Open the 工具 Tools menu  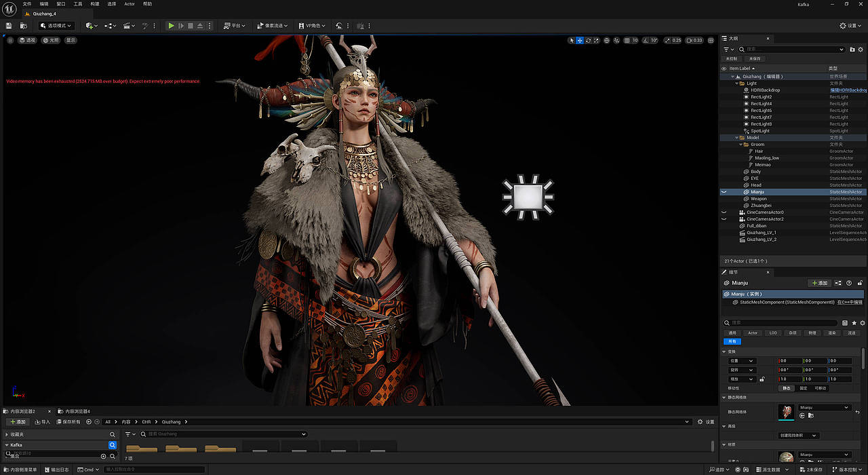[x=78, y=4]
